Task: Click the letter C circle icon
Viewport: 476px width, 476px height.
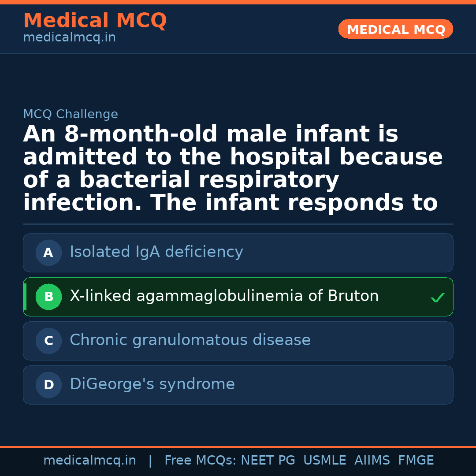Action: (48, 341)
